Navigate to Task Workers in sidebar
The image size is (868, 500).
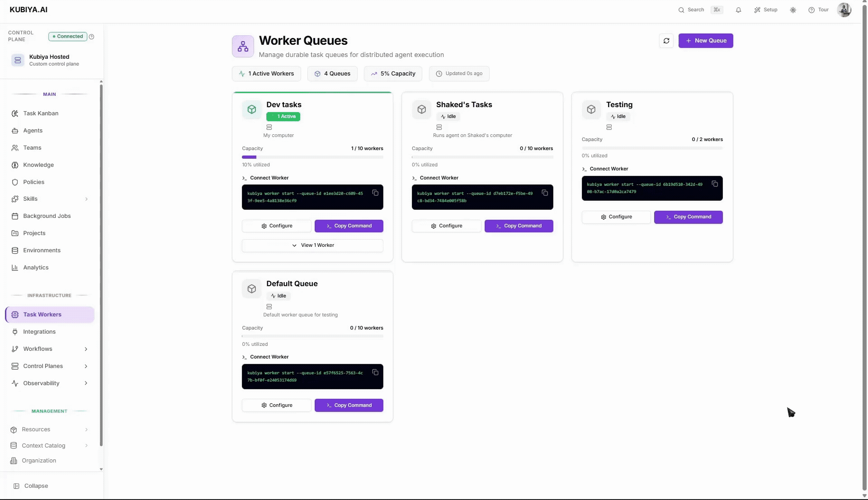pyautogui.click(x=49, y=314)
